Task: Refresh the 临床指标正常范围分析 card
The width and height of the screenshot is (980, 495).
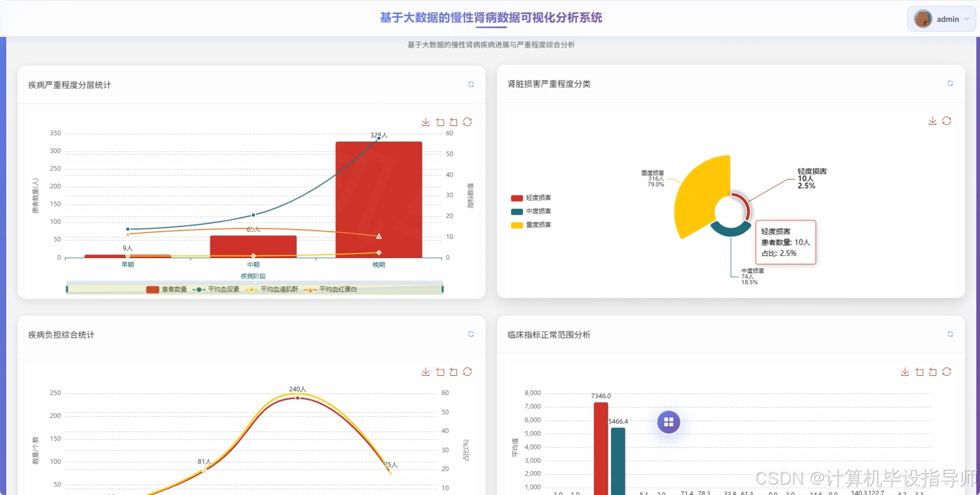Action: (x=950, y=334)
